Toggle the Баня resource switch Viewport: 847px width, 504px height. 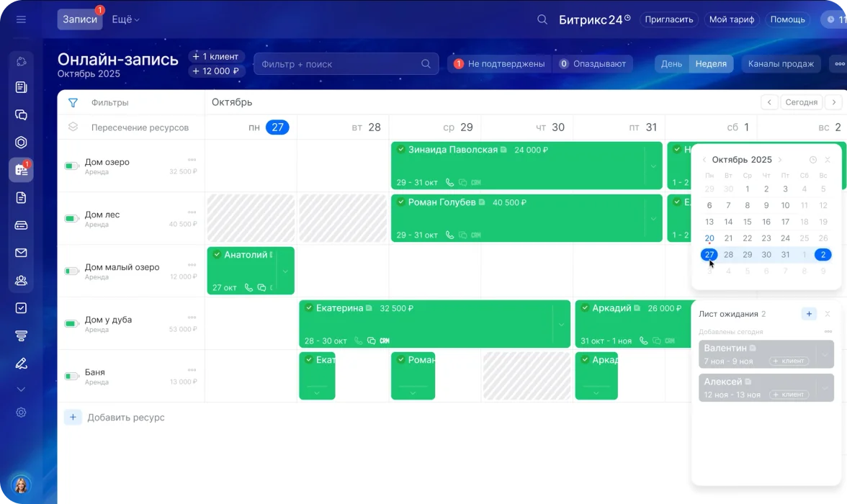71,377
